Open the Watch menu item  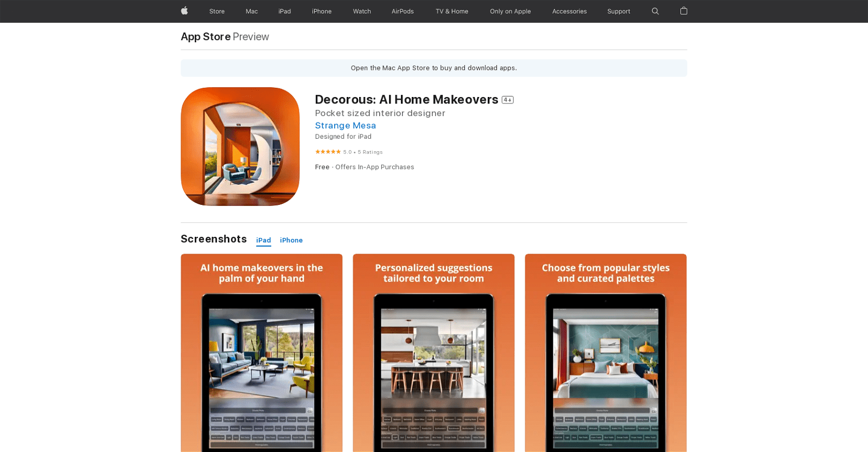[362, 11]
